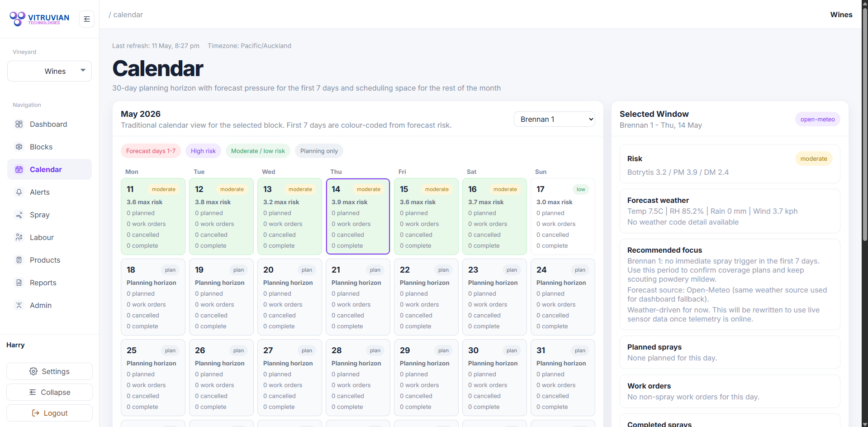The height and width of the screenshot is (427, 868).
Task: Select day 25 calendar cell
Action: coord(153,378)
